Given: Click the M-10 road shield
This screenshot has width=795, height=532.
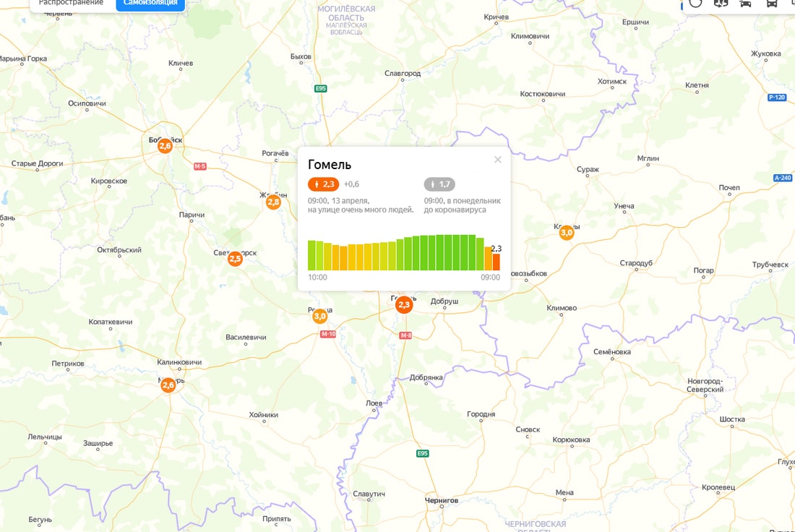Looking at the screenshot, I should (x=328, y=334).
